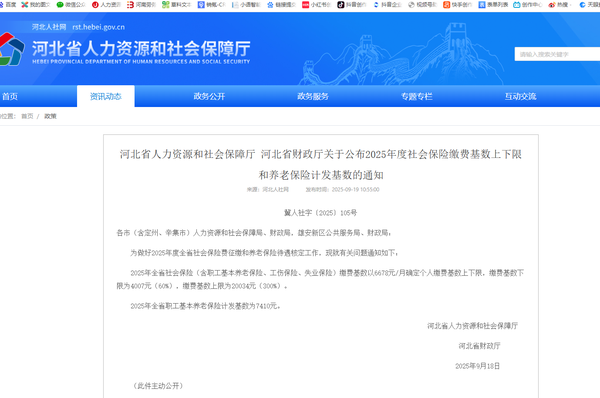Select the 资讯动态 navigation tab
Image resolution: width=600 pixels, height=398 pixels.
pyautogui.click(x=106, y=96)
